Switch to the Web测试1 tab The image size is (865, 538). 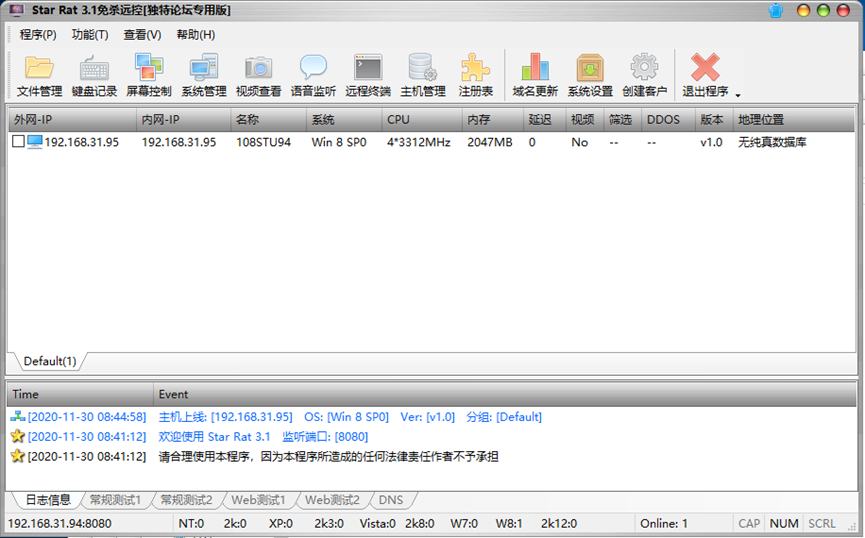[258, 500]
